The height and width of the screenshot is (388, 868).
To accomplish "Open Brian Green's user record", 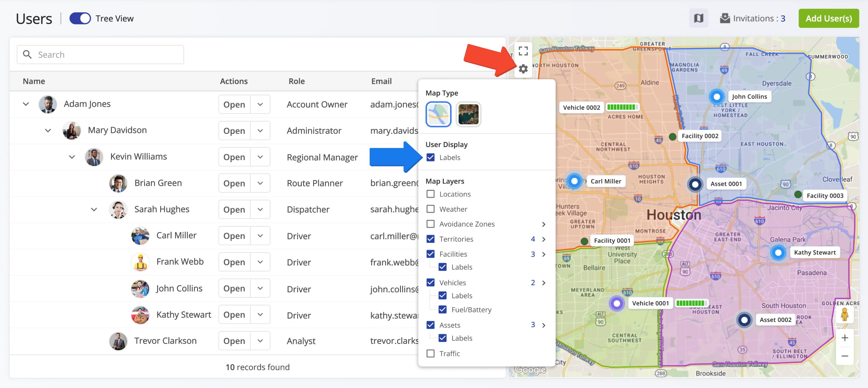I will 234,183.
